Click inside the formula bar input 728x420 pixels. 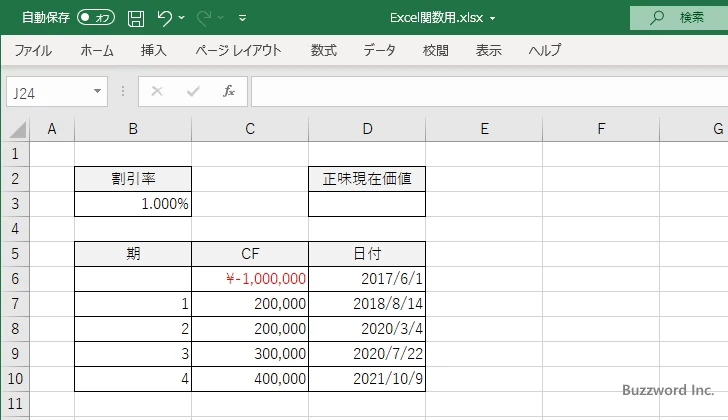coord(489,92)
